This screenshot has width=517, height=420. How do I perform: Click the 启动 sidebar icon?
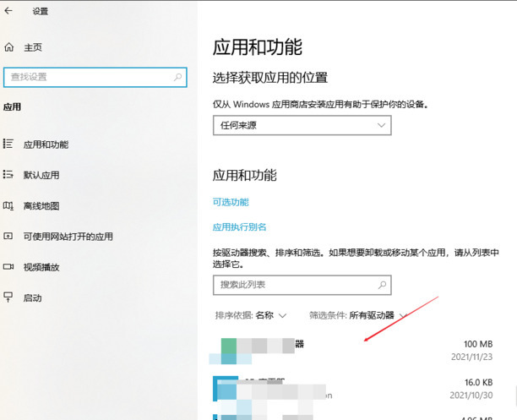coord(8,297)
